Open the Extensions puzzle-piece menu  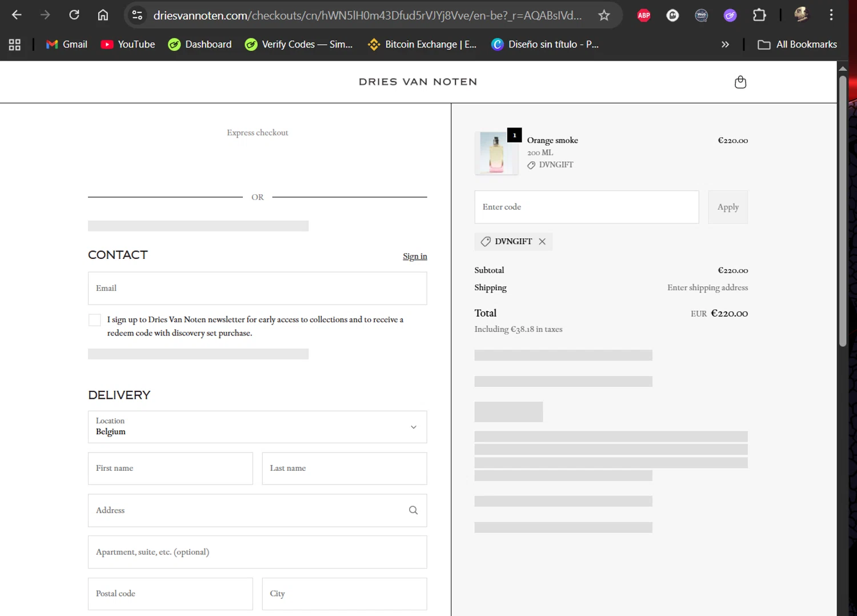(759, 15)
